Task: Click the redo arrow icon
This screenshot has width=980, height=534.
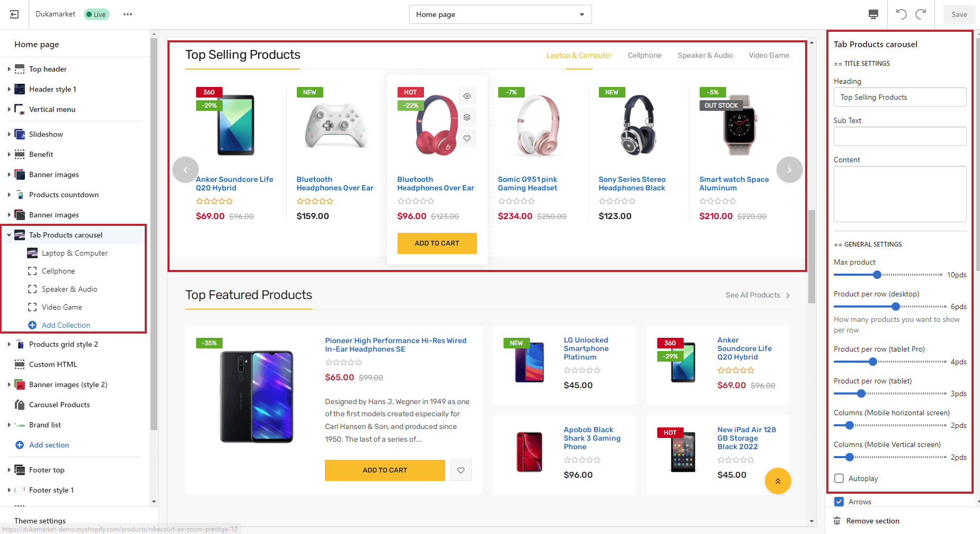Action: coord(921,14)
